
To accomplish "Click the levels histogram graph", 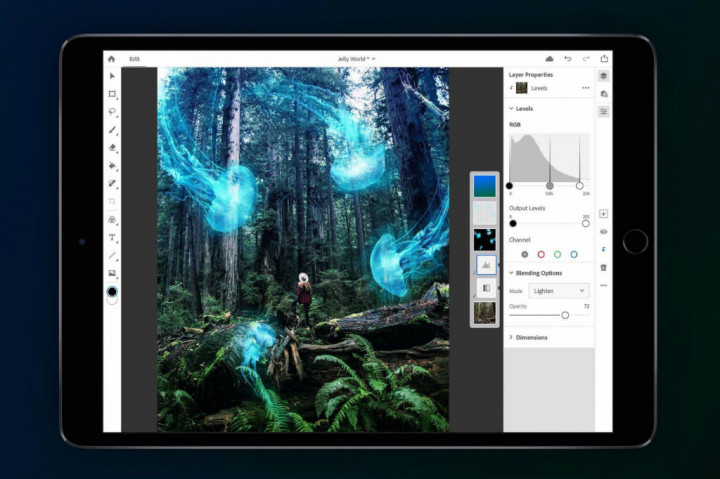I will [x=549, y=158].
